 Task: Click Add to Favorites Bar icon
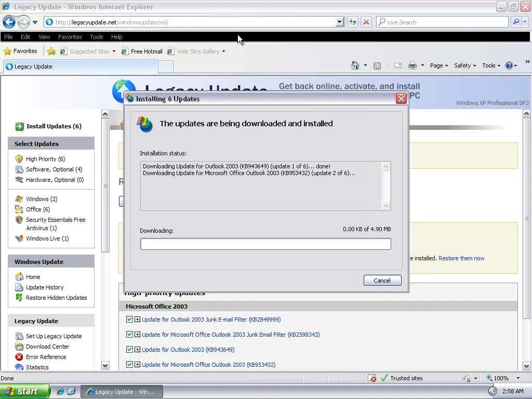pyautogui.click(x=51, y=51)
